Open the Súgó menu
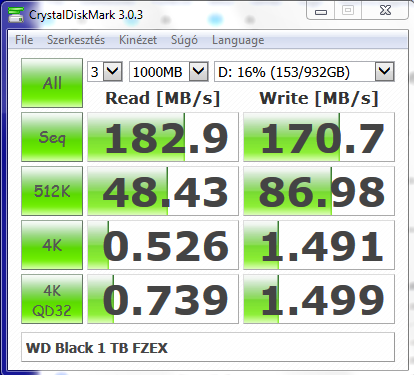Image resolution: width=414 pixels, height=375 pixels. pos(184,40)
